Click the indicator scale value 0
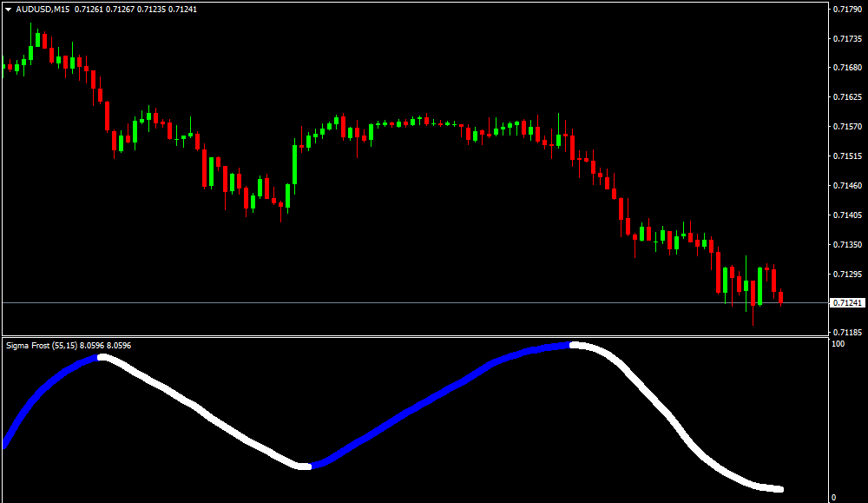Screen dimensions: 868x503 pos(834,498)
